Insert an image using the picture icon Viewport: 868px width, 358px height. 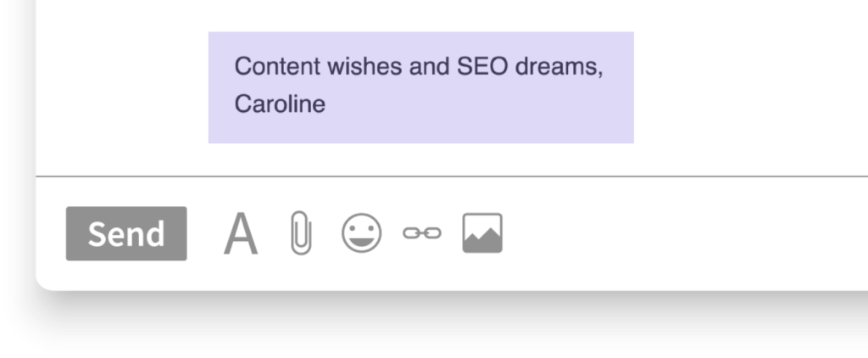482,233
